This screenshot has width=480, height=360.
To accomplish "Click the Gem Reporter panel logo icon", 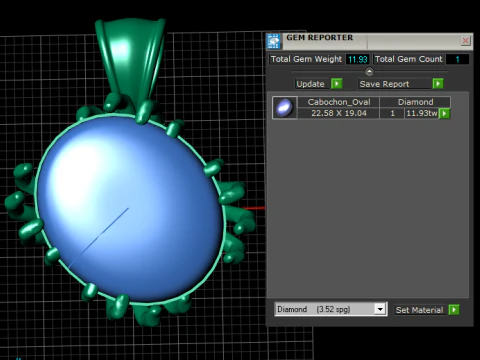I will coord(274,41).
